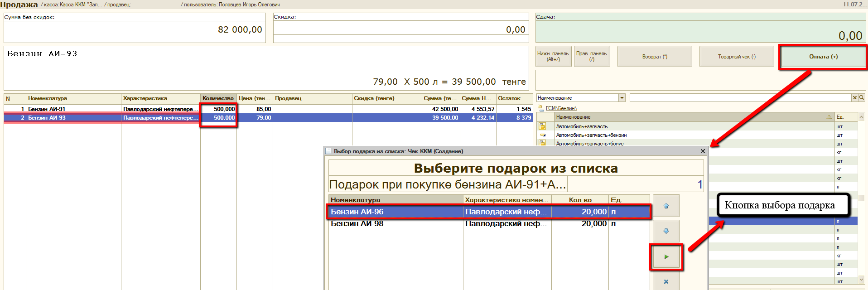Toggle the Прав. панель (/) button
868x290 pixels.
[x=591, y=57]
